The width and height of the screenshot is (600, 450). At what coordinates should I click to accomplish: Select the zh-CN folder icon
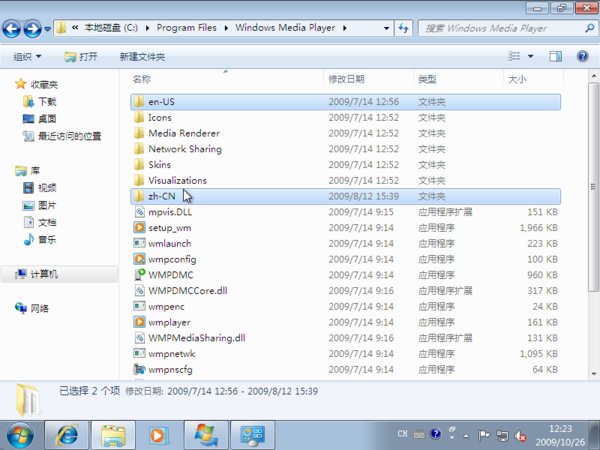139,196
